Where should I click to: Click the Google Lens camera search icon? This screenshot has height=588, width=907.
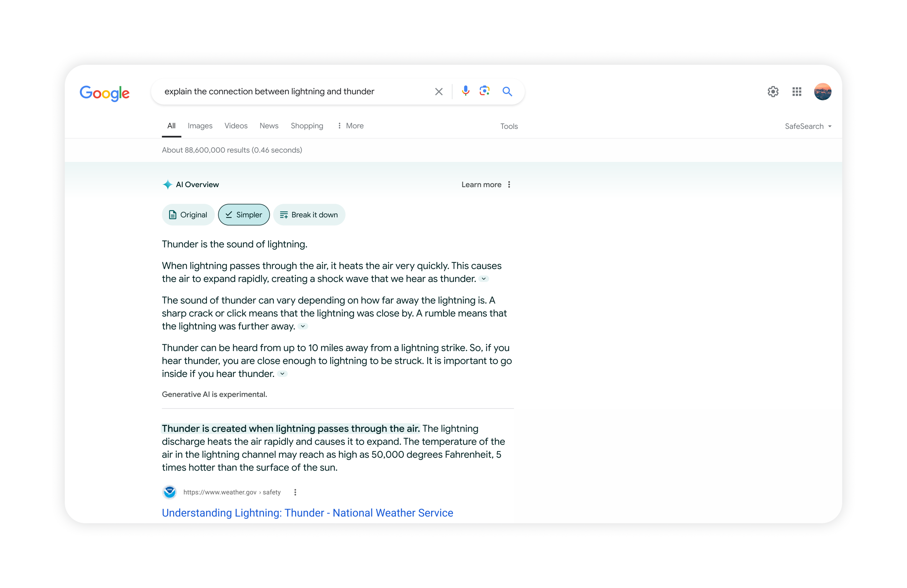pyautogui.click(x=484, y=91)
